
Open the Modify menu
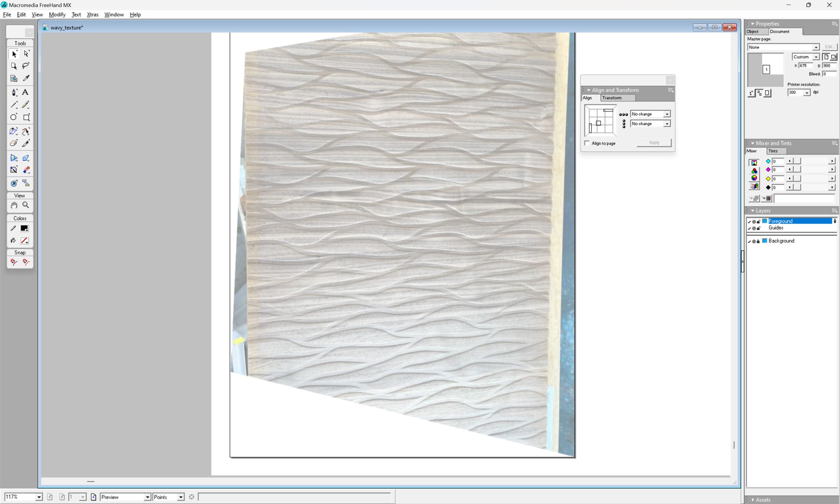click(x=57, y=14)
